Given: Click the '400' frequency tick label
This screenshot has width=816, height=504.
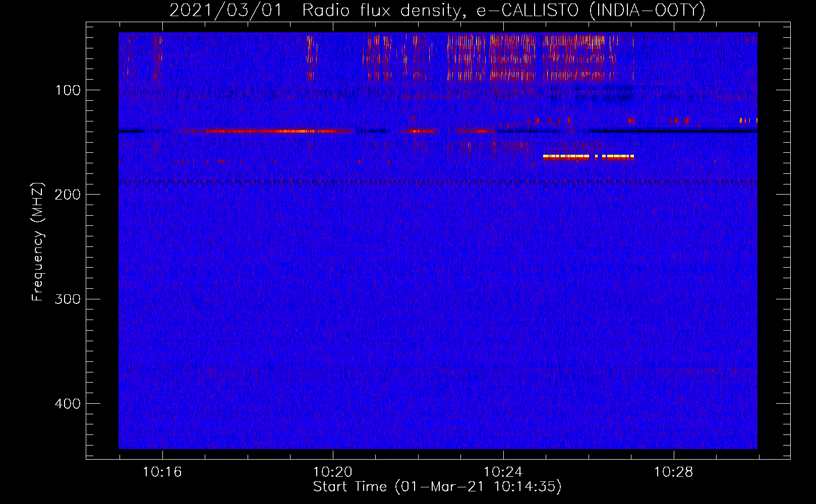Looking at the screenshot, I should pyautogui.click(x=68, y=404).
